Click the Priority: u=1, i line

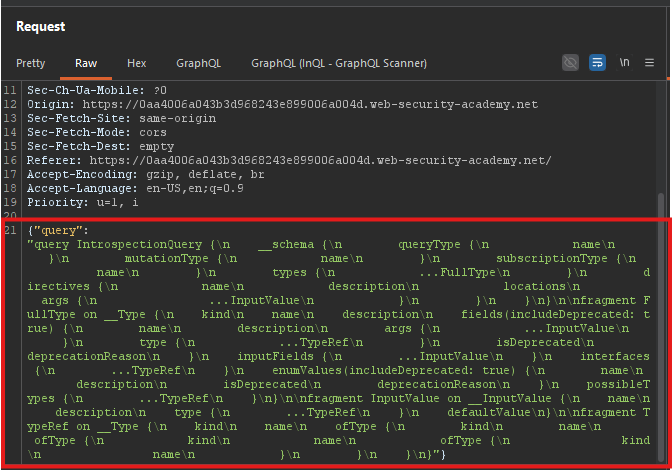tap(83, 202)
